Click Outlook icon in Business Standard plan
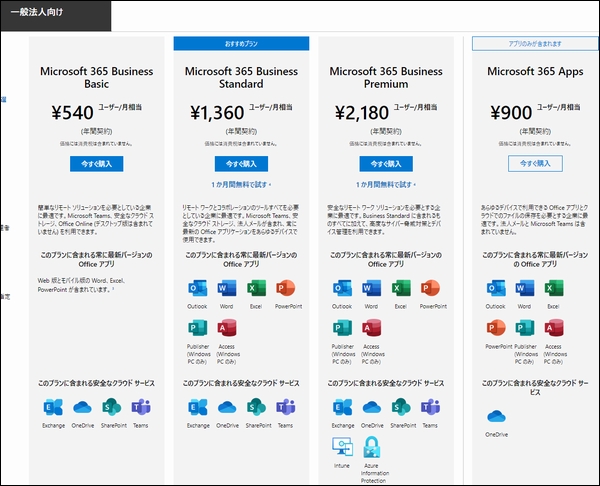The image size is (600, 486). 197,289
